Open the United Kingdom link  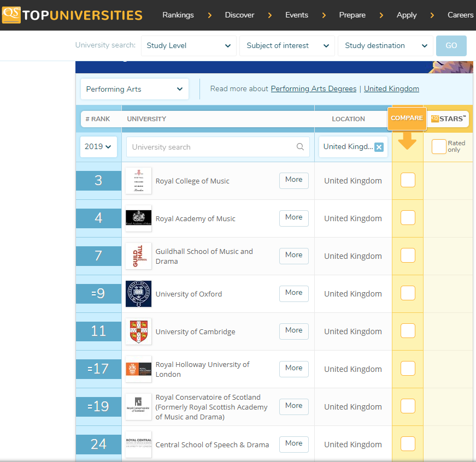click(391, 88)
